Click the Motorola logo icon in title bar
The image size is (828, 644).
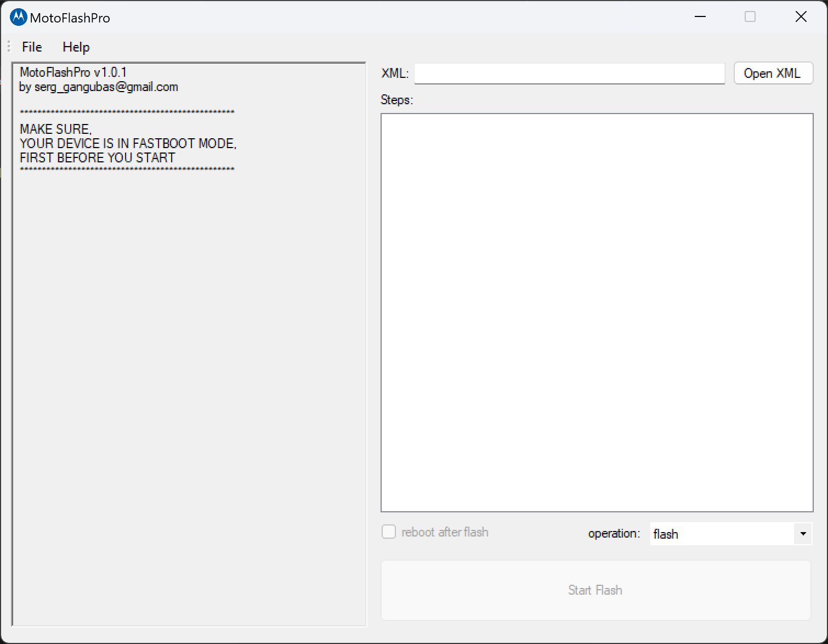coord(18,18)
